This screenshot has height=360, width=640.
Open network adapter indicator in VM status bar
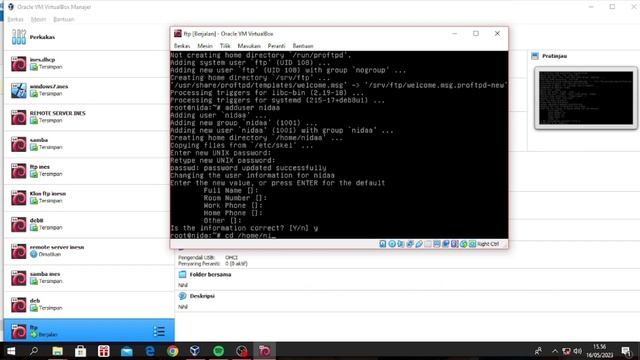pos(410,244)
